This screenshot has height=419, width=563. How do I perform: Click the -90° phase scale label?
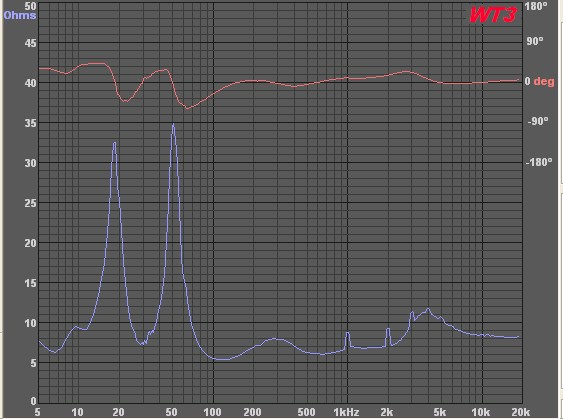pyautogui.click(x=538, y=121)
